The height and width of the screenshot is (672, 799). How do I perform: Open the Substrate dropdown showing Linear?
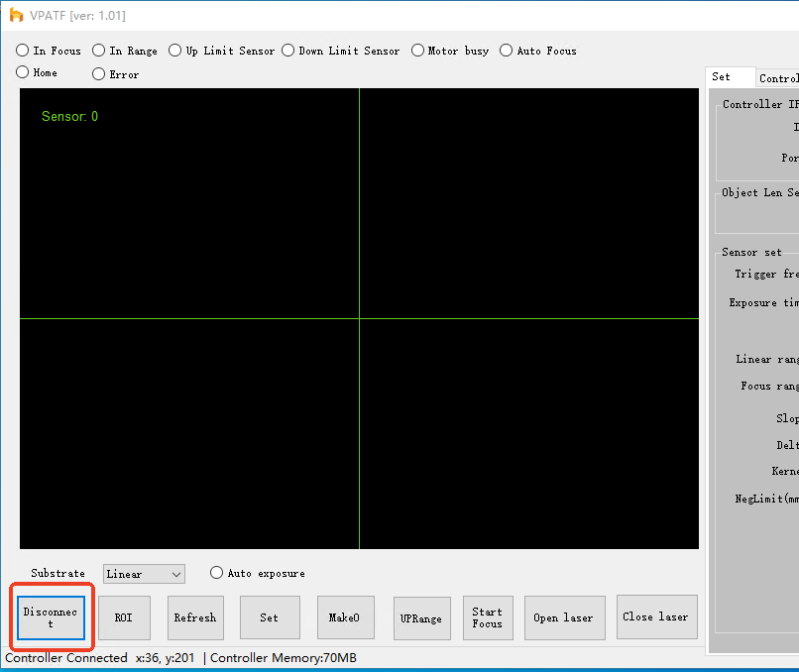click(144, 574)
